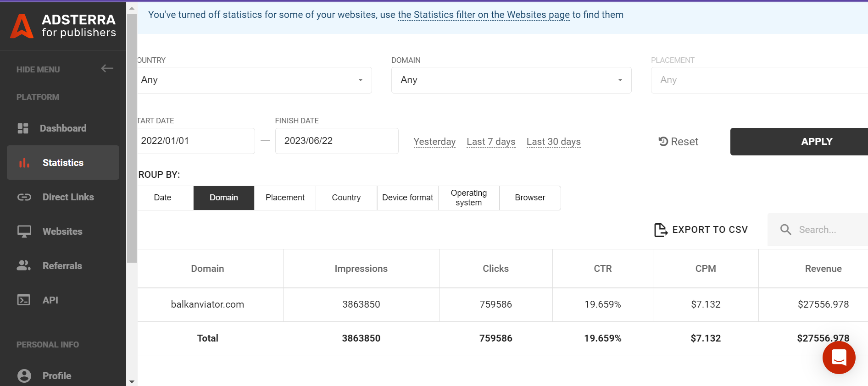
Task: Open Websites monitor icon in sidebar
Action: click(x=24, y=232)
